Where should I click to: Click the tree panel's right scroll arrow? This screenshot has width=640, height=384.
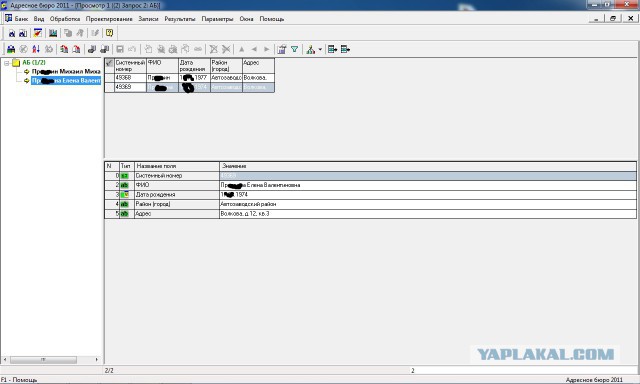97,360
